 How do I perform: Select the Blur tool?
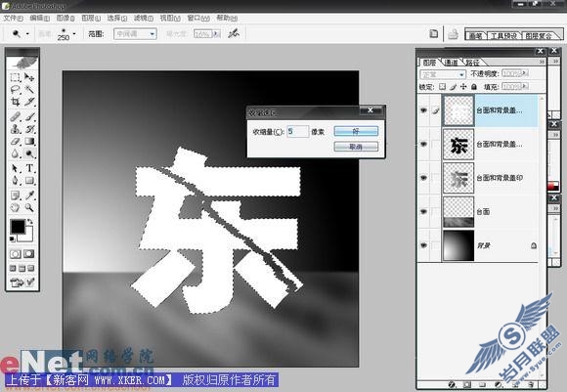pyautogui.click(x=16, y=153)
